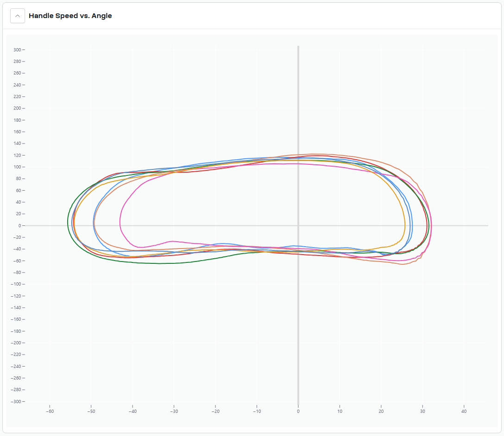The height and width of the screenshot is (436, 504).
Task: Click the 0 label on the y-axis
Action: [x=19, y=226]
